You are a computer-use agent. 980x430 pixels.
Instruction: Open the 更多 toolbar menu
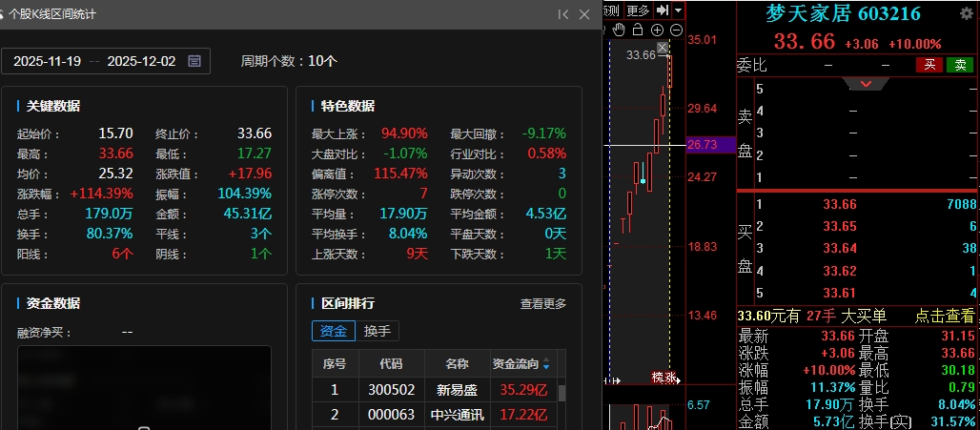point(638,10)
